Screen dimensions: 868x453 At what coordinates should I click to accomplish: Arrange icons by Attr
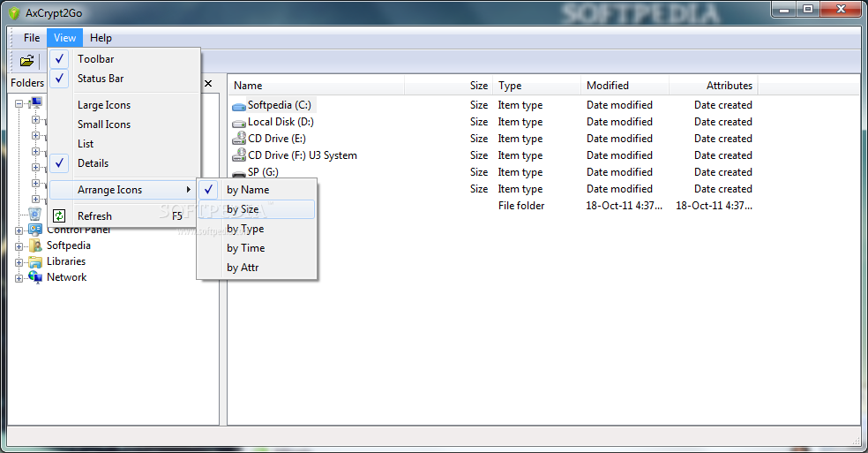tap(257, 268)
